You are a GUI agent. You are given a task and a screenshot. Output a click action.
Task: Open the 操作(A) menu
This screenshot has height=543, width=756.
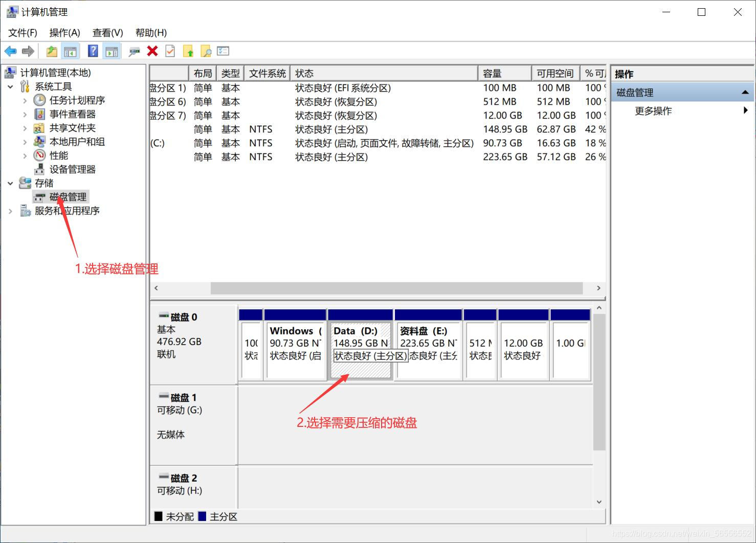coord(64,33)
